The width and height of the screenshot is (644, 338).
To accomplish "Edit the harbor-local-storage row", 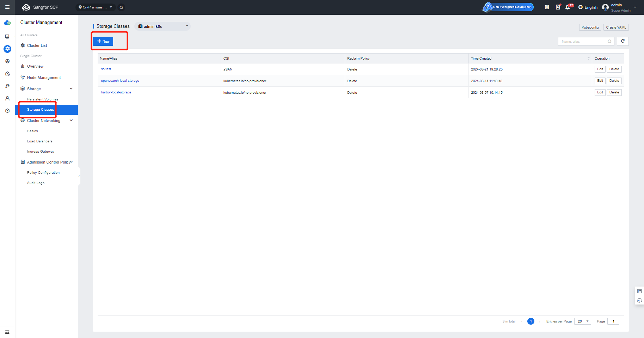I will point(600,92).
